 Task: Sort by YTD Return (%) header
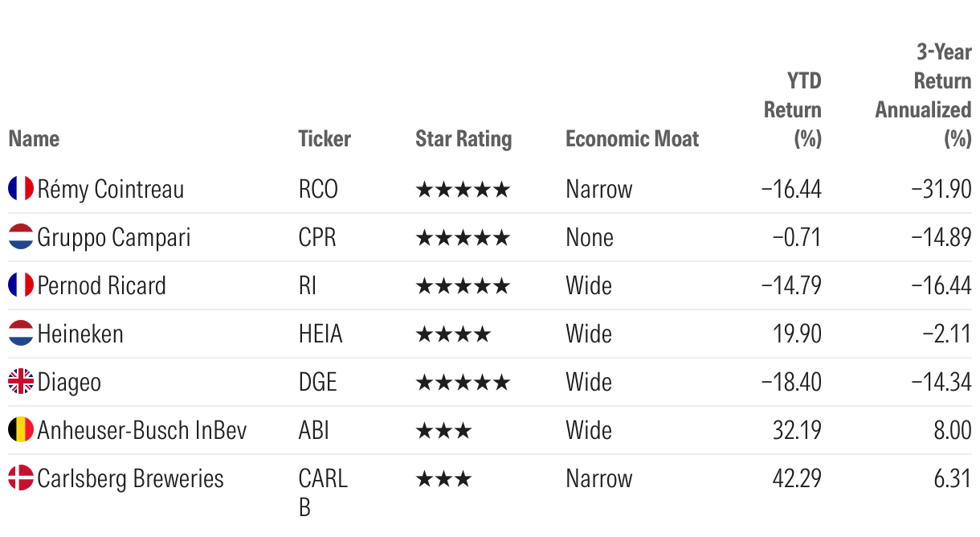(x=793, y=109)
